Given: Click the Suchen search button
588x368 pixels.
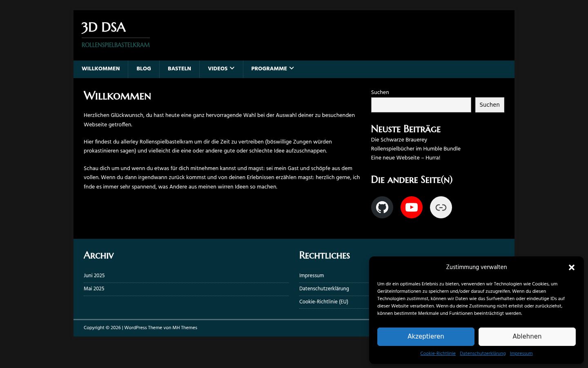Looking at the screenshot, I should [x=490, y=105].
